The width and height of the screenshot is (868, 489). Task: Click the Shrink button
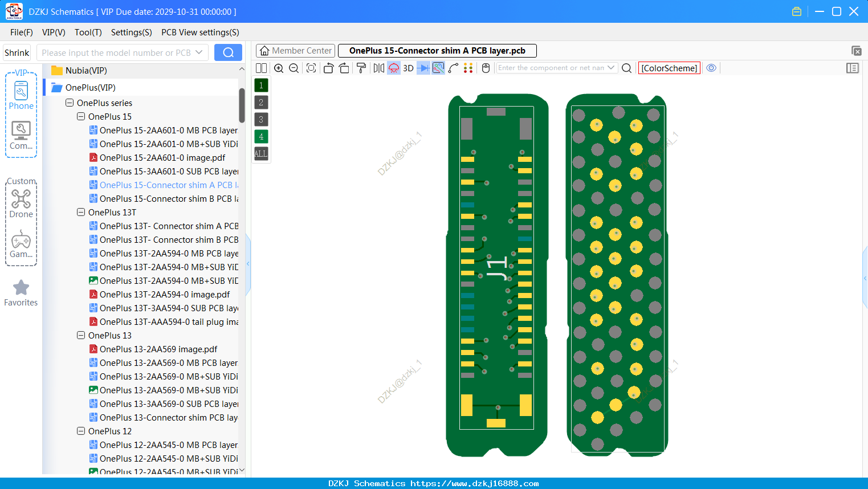[x=17, y=52]
